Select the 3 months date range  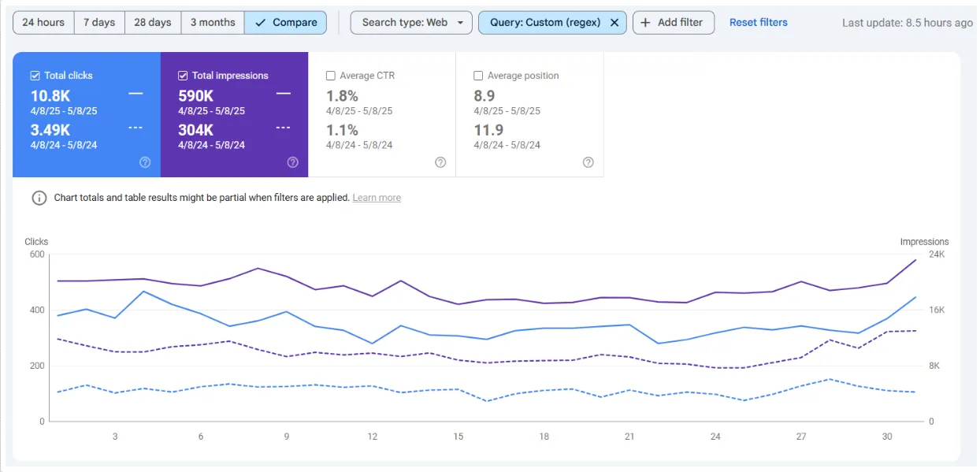click(212, 22)
